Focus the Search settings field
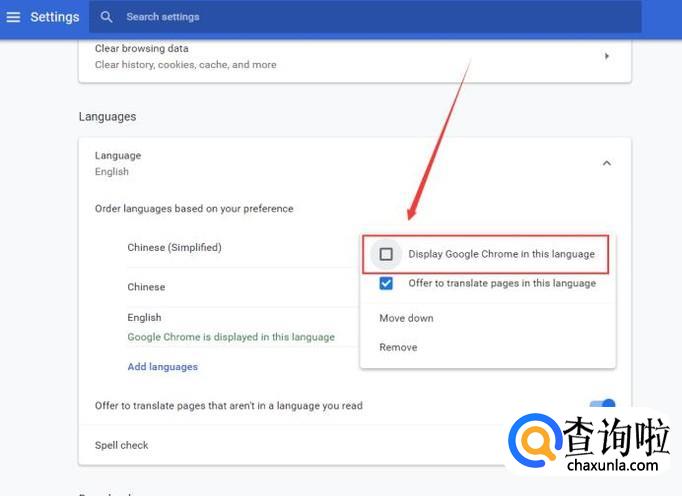The height and width of the screenshot is (496, 682). 365,17
